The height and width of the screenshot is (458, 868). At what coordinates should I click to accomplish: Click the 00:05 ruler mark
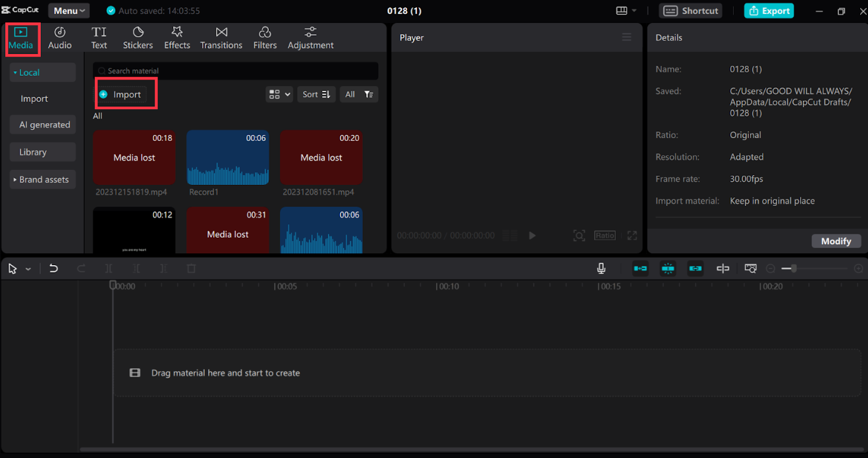click(x=286, y=286)
